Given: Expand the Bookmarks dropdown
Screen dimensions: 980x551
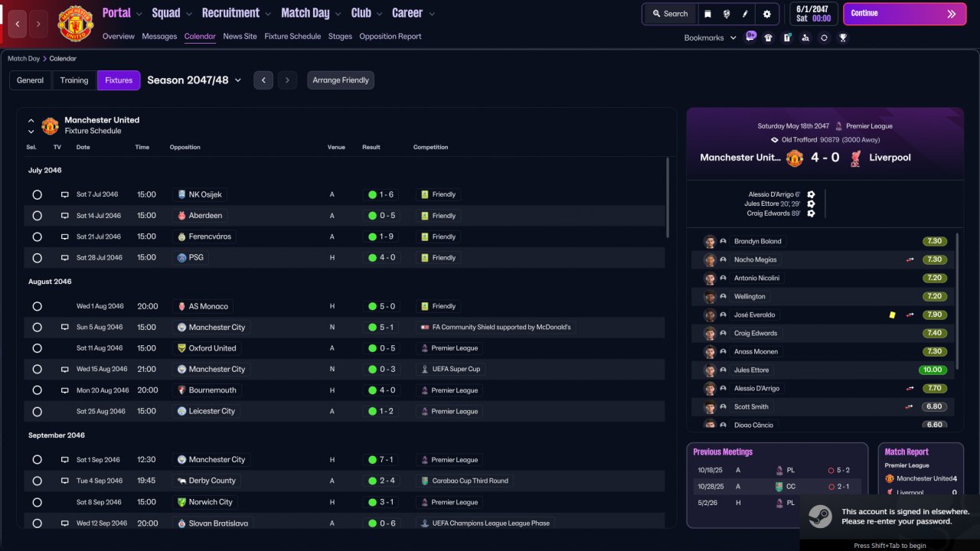Looking at the screenshot, I should 710,37.
